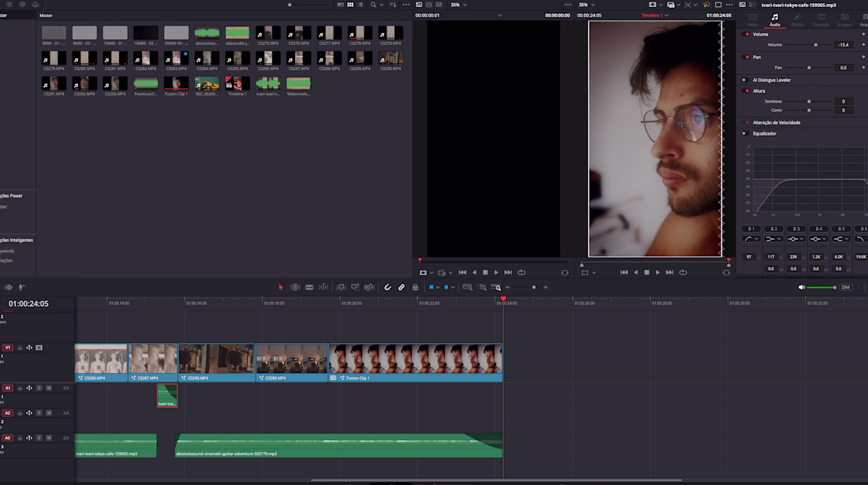Select the A3 track destination button

8,438
